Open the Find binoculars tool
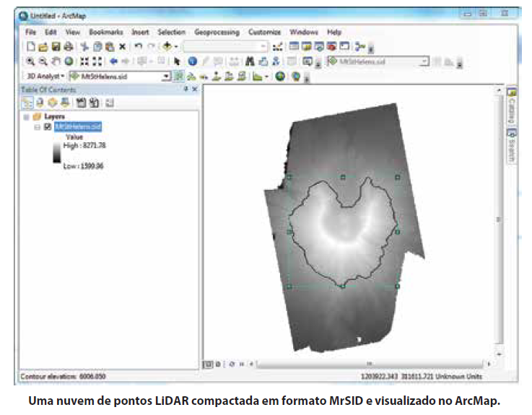532x415 pixels. click(x=250, y=61)
